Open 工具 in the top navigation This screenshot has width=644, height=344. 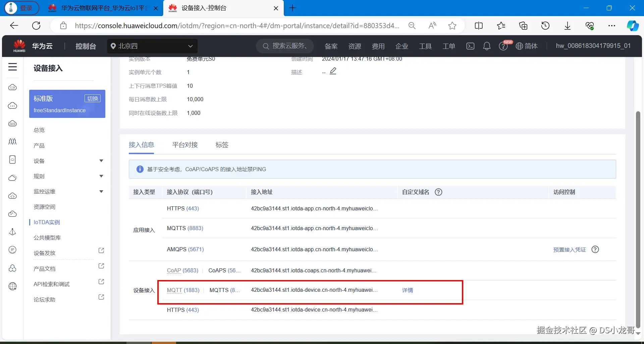[425, 46]
